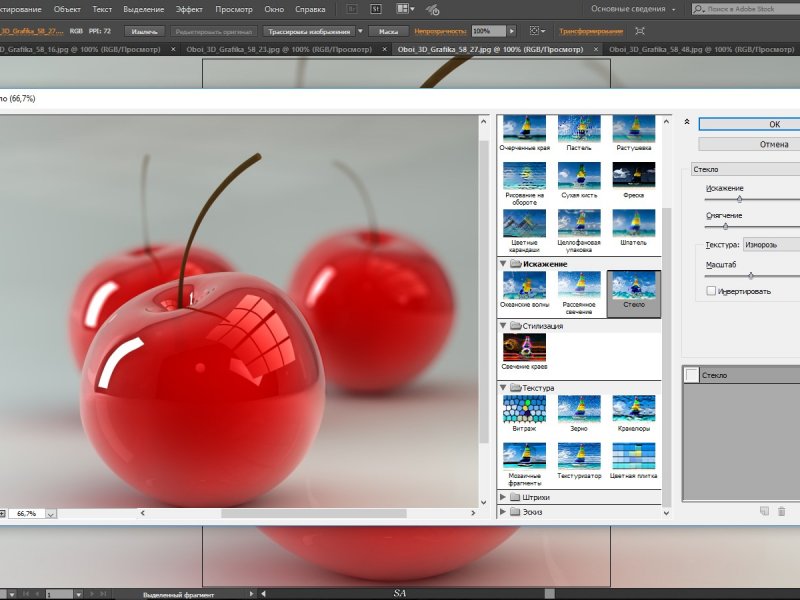Collapse the Искажение filter folder

(x=503, y=264)
